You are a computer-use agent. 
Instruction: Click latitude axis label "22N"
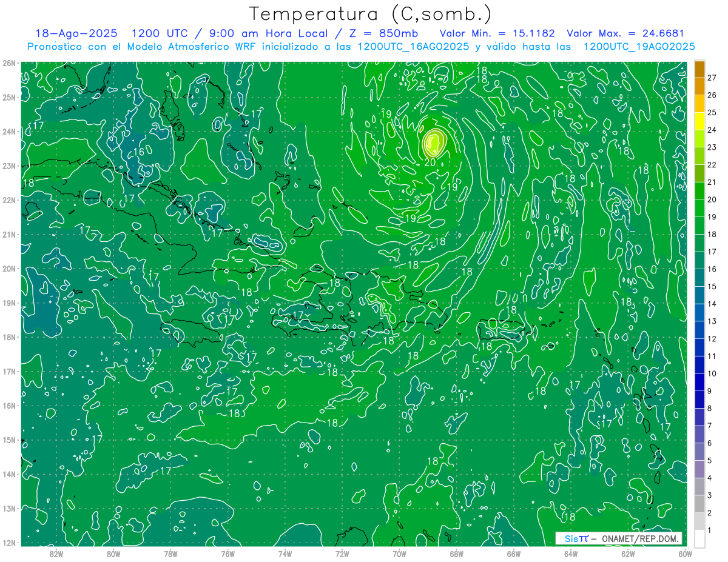tap(8, 200)
